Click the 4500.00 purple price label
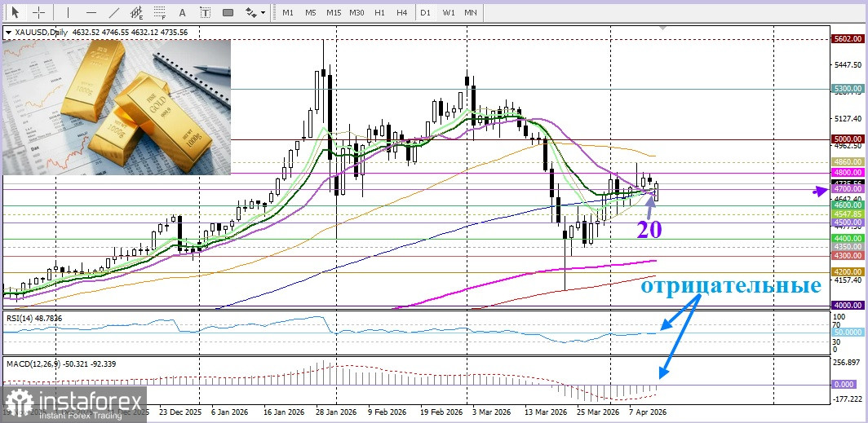Viewport: 868px width, 423px height. (x=848, y=223)
